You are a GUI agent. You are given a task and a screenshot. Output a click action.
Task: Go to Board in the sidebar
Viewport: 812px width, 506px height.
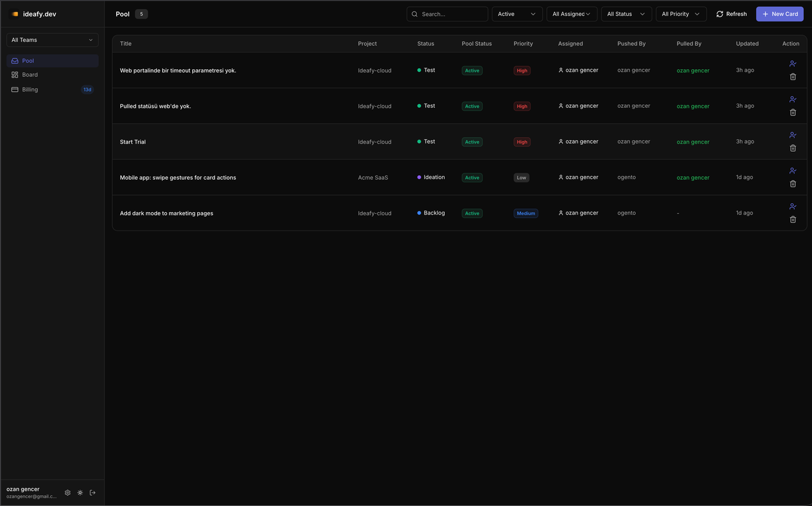[30, 75]
